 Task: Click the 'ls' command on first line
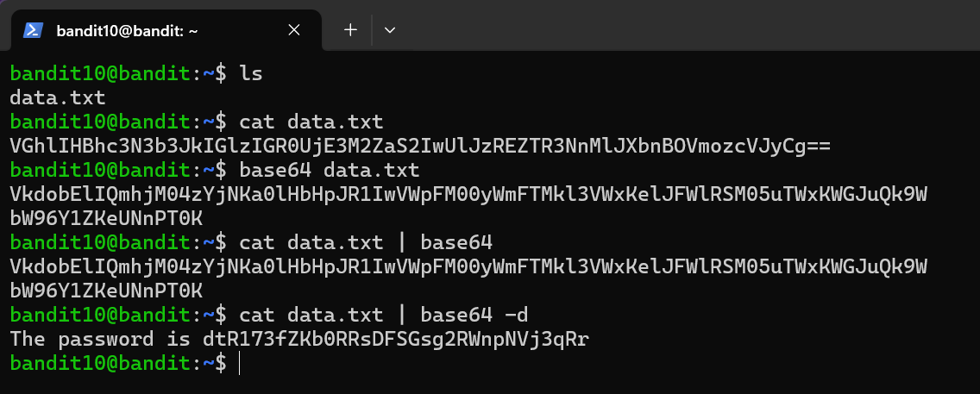pos(251,74)
